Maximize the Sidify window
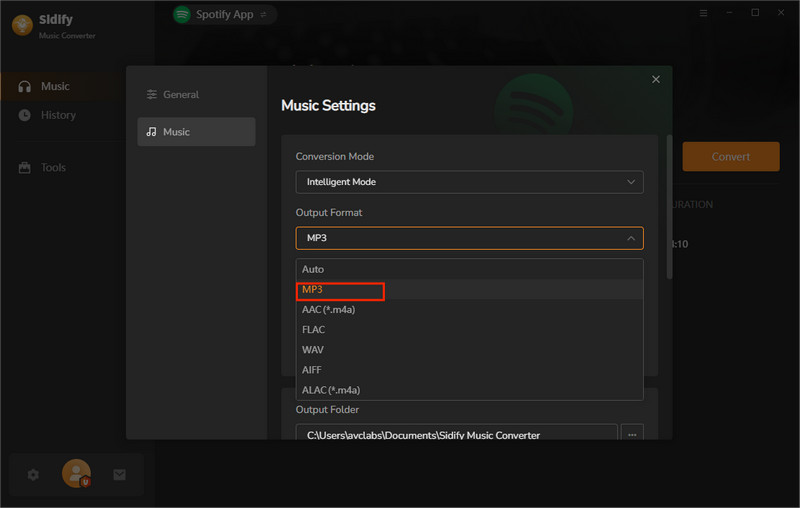The image size is (800, 508). (755, 13)
